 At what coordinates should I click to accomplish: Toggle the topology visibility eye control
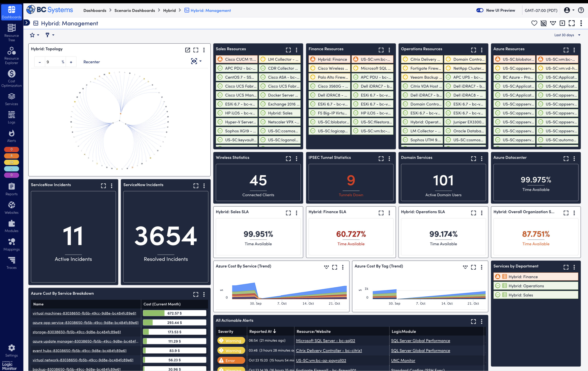click(x=196, y=61)
